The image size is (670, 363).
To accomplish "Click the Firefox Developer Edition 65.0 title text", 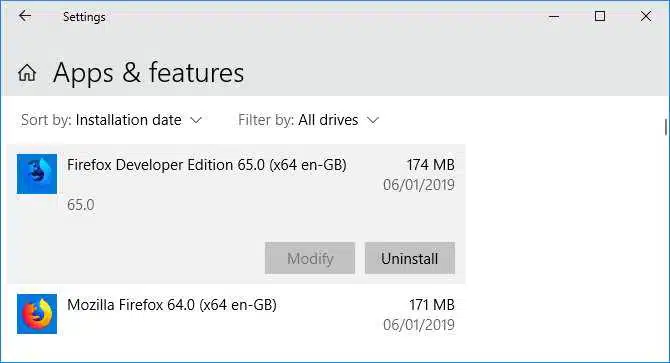I will 207,165.
